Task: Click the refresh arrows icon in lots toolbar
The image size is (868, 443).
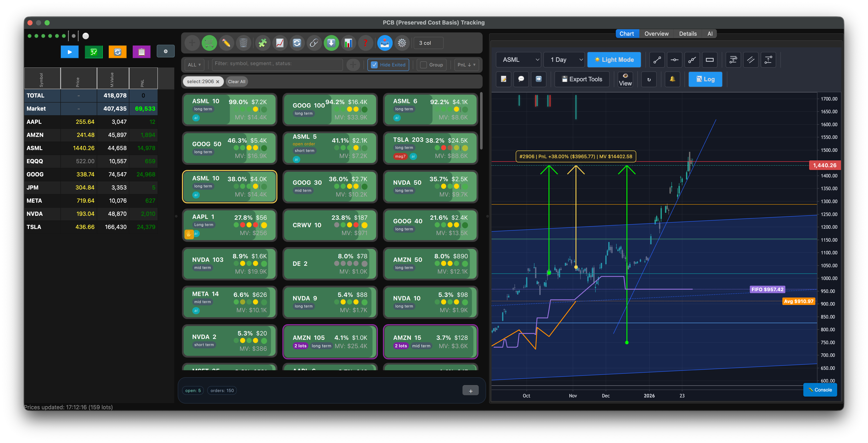Action: (297, 43)
